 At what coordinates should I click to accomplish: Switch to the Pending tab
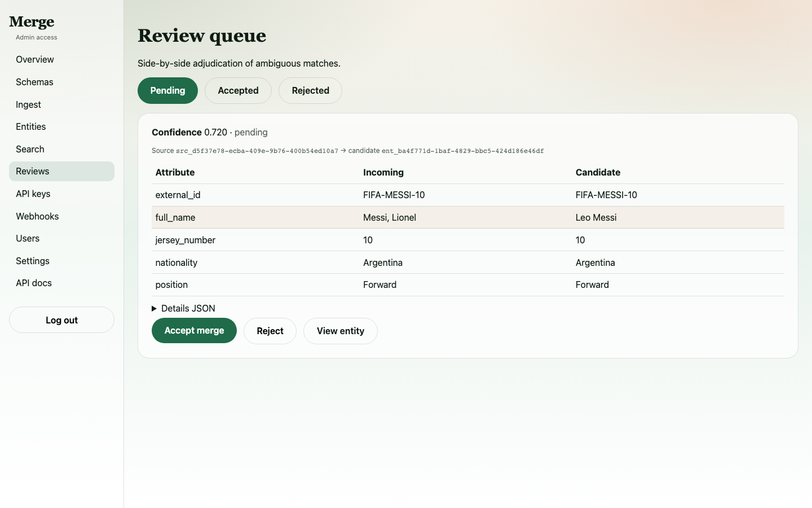[167, 90]
